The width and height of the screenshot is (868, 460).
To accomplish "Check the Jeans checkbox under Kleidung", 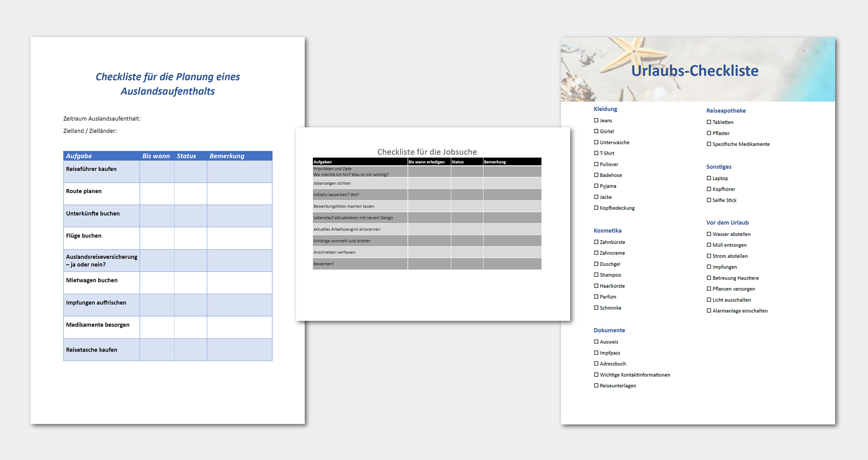I will point(596,120).
